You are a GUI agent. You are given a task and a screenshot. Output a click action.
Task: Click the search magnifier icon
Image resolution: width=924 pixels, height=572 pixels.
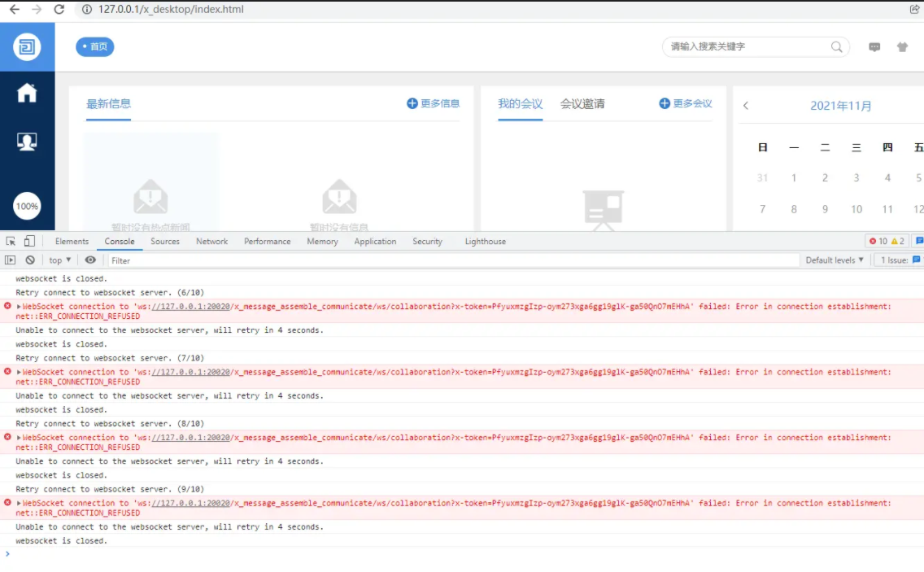coord(836,46)
